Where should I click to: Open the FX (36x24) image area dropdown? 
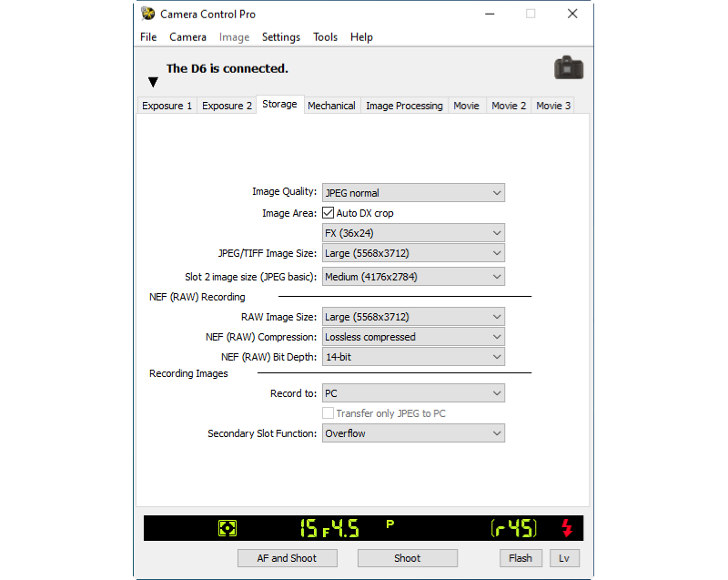coord(413,233)
